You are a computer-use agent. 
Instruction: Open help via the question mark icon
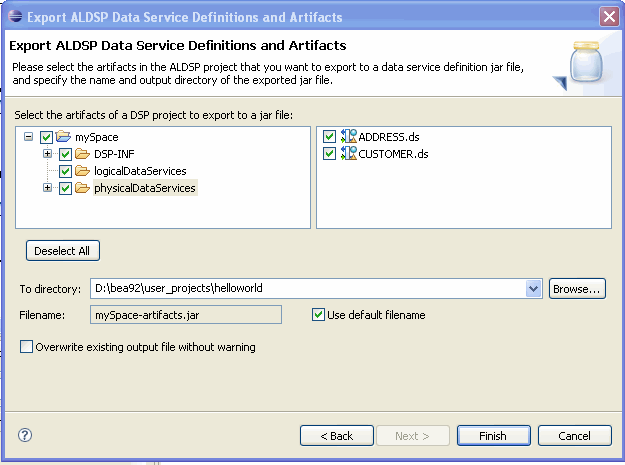pyautogui.click(x=25, y=435)
